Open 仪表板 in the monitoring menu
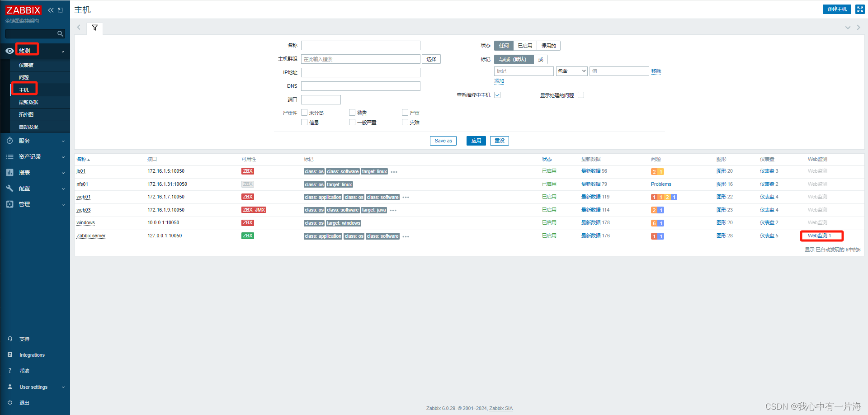Viewport: 868px width, 415px height. coord(26,65)
